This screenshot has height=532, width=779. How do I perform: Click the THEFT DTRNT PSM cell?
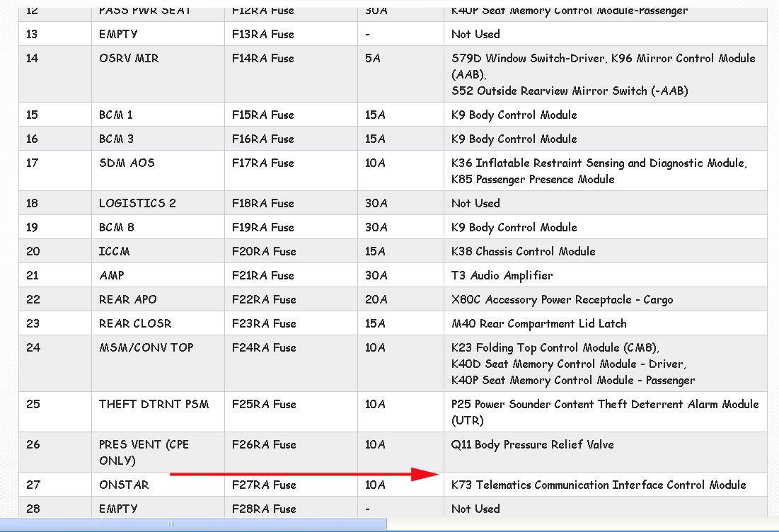pos(150,404)
